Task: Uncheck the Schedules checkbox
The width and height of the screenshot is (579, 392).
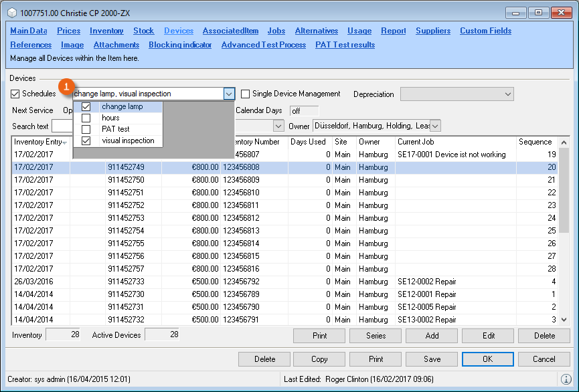Action: (15, 94)
